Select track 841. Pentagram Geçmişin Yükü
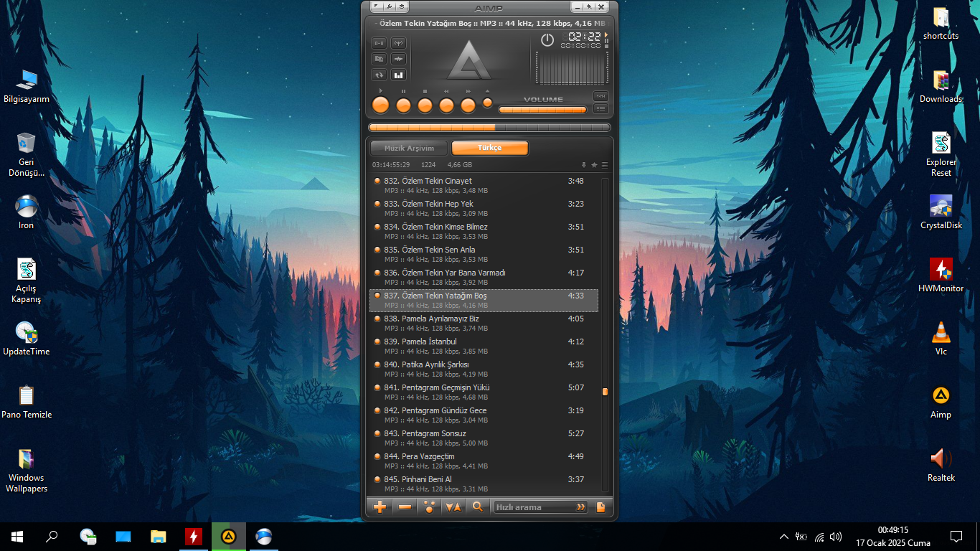The image size is (980, 551). [x=484, y=392]
